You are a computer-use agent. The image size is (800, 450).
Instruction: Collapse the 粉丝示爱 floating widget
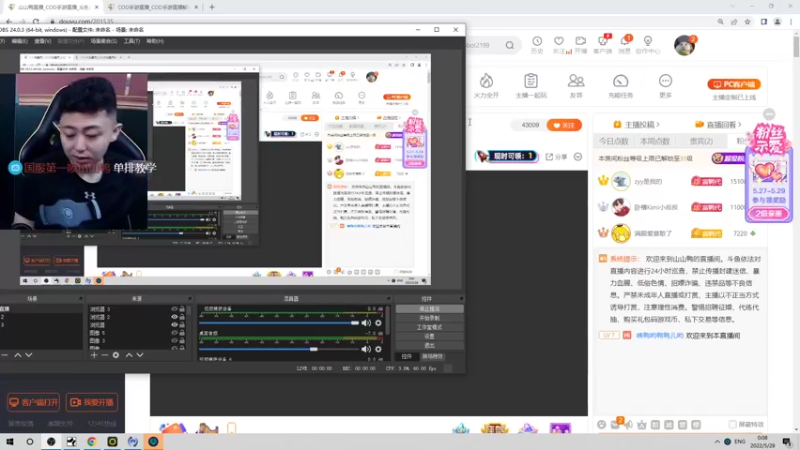click(769, 114)
